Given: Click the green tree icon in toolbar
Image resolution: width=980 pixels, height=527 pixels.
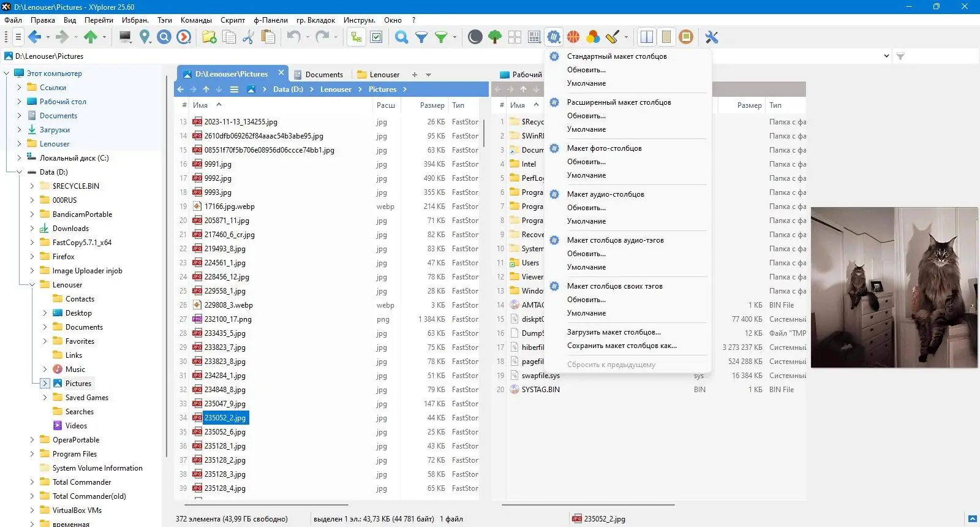Looking at the screenshot, I should 495,37.
